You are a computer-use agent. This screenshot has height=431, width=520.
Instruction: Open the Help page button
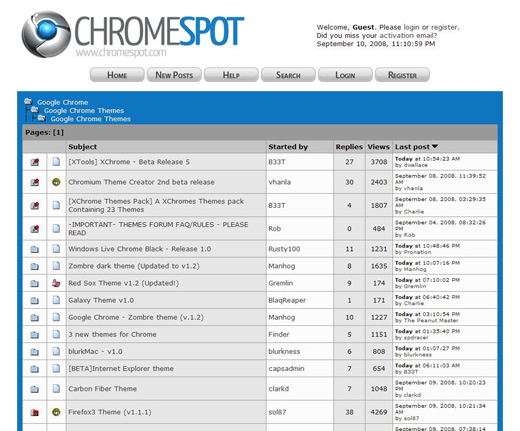click(231, 75)
